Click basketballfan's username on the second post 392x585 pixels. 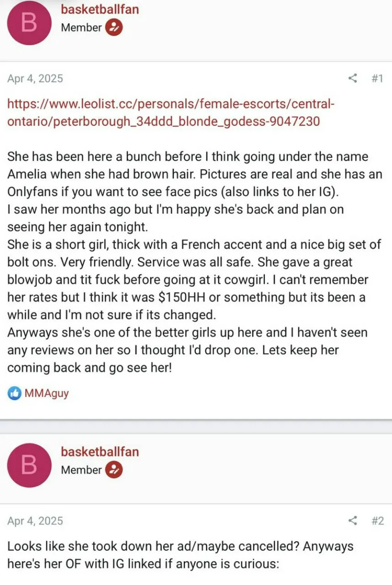[x=100, y=452]
